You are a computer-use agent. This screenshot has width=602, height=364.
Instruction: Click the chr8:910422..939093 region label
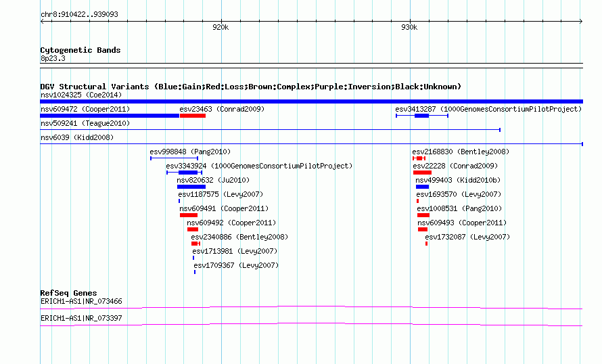[x=79, y=14]
